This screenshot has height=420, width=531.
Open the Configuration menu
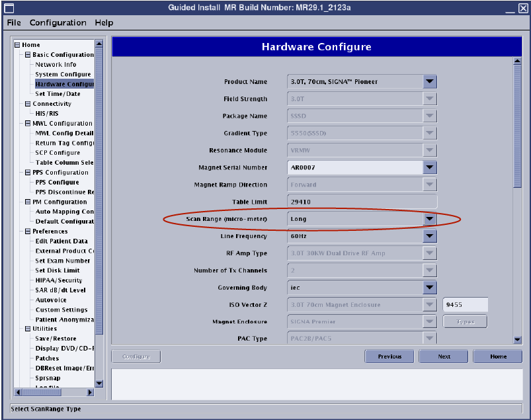pyautogui.click(x=58, y=22)
